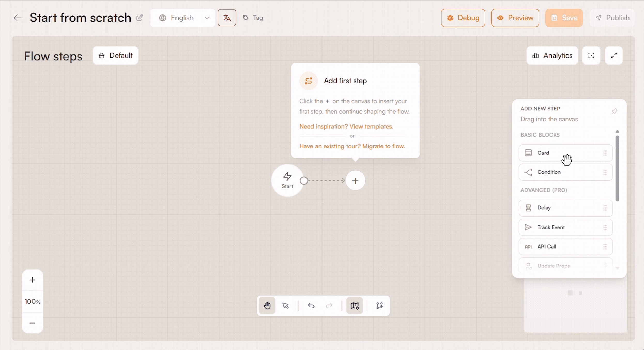Select the Track Event block
The height and width of the screenshot is (350, 644).
pyautogui.click(x=565, y=227)
